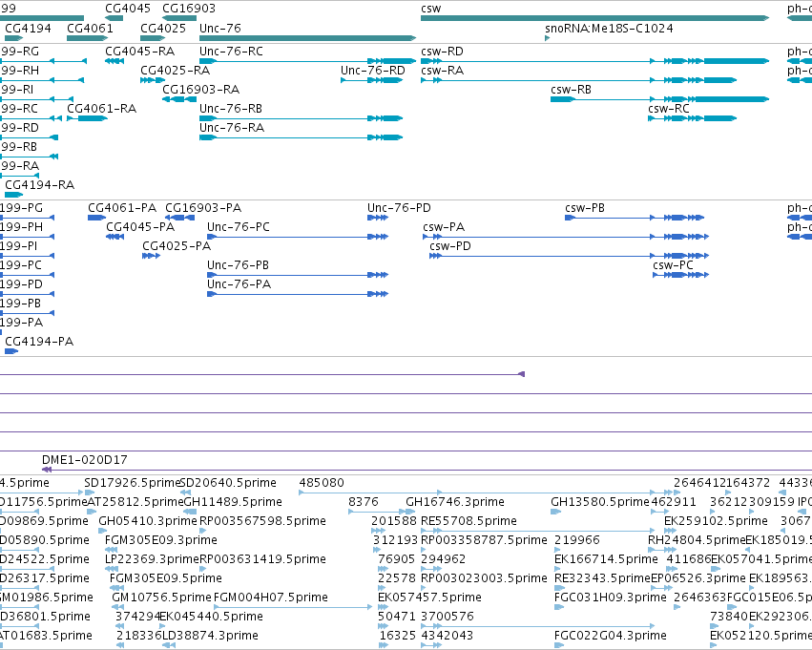Click the CG4045-PA protein label
The height and width of the screenshot is (650, 812).
pyautogui.click(x=140, y=227)
